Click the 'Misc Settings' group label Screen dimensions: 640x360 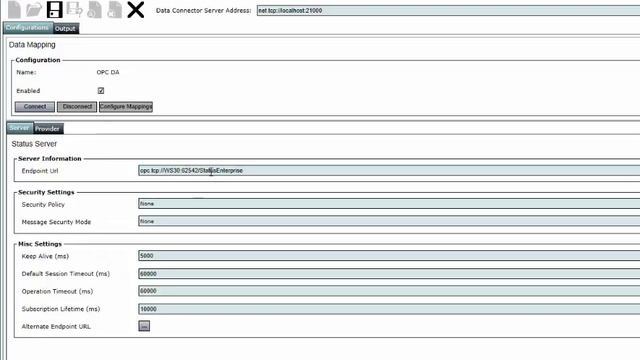pos(40,244)
